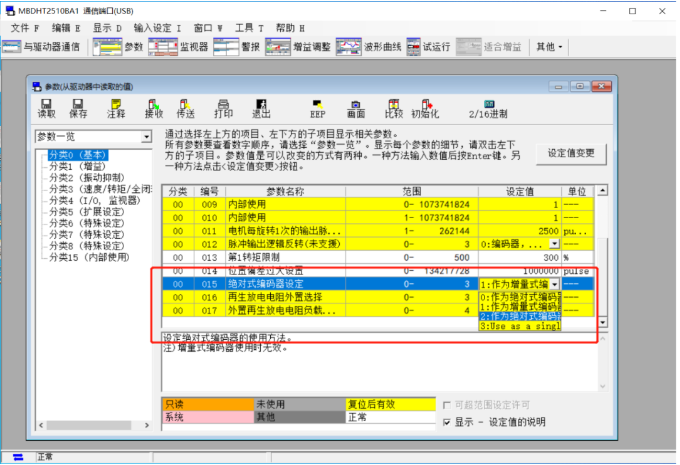Choose option 0:作为绝对式编码器 in list
Image resolution: width=680 pixels, height=465 pixels.
tap(520, 297)
